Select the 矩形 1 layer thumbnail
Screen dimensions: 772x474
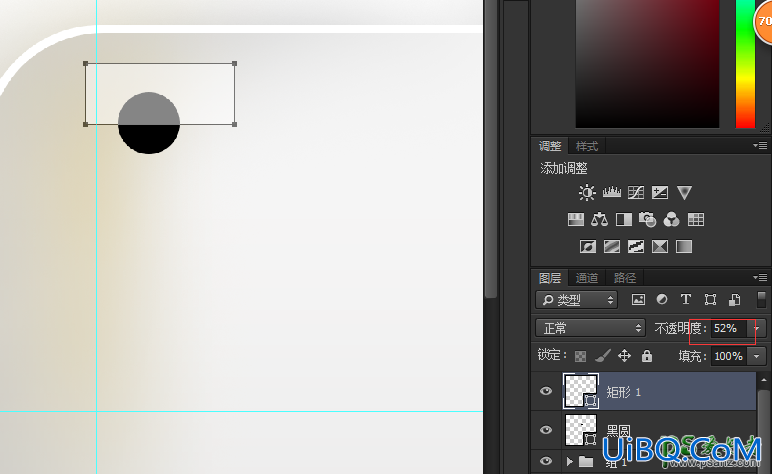coord(581,391)
